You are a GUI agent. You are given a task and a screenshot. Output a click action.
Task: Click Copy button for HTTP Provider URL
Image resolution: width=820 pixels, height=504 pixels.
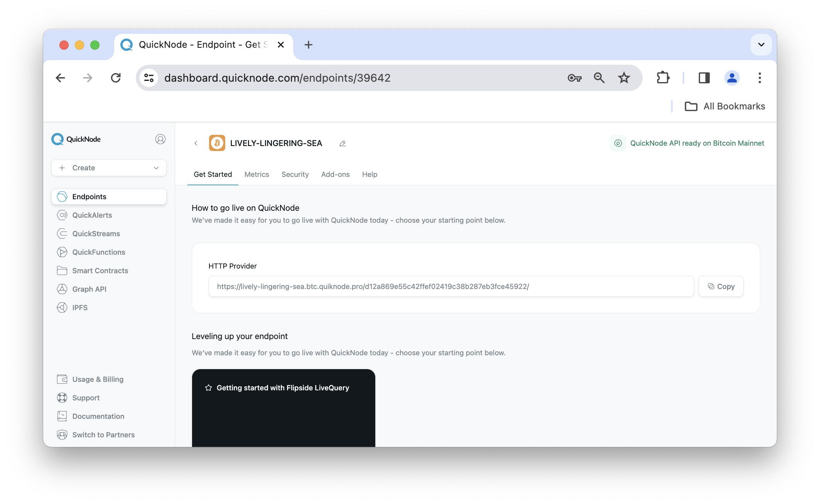(721, 286)
